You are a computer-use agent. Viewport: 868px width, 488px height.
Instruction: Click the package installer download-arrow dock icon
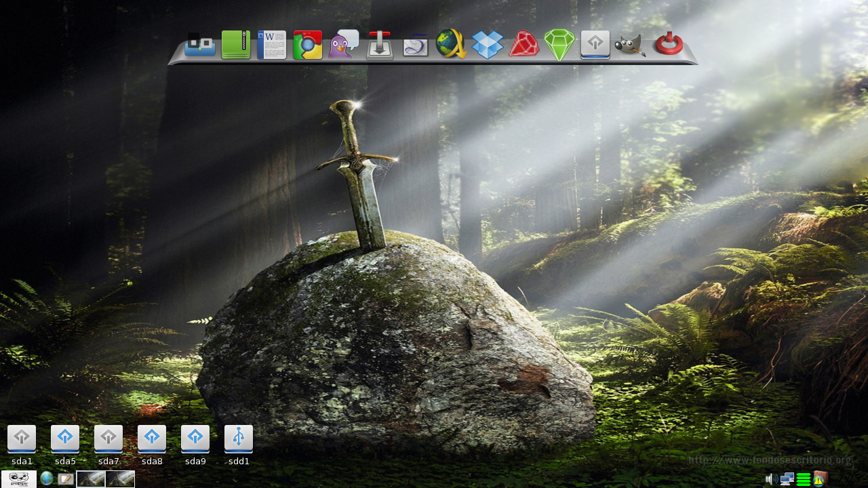coord(379,44)
